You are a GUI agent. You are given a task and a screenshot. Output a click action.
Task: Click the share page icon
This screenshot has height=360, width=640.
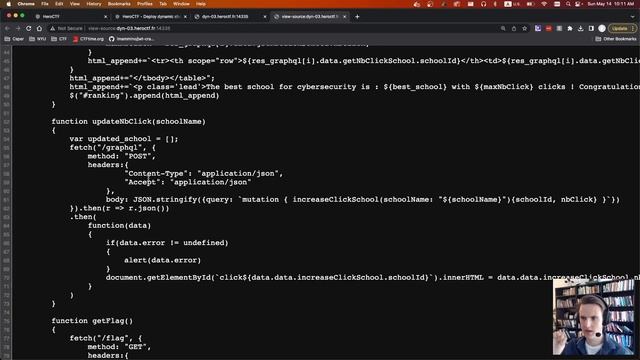(514, 29)
